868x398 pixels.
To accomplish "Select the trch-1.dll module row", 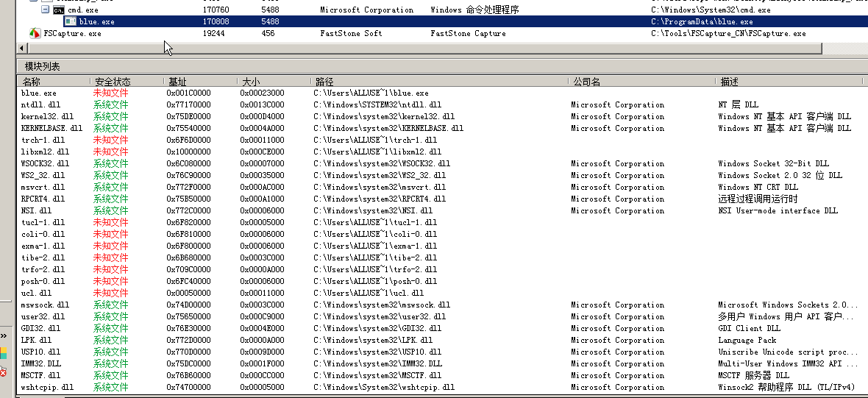I will (442, 140).
